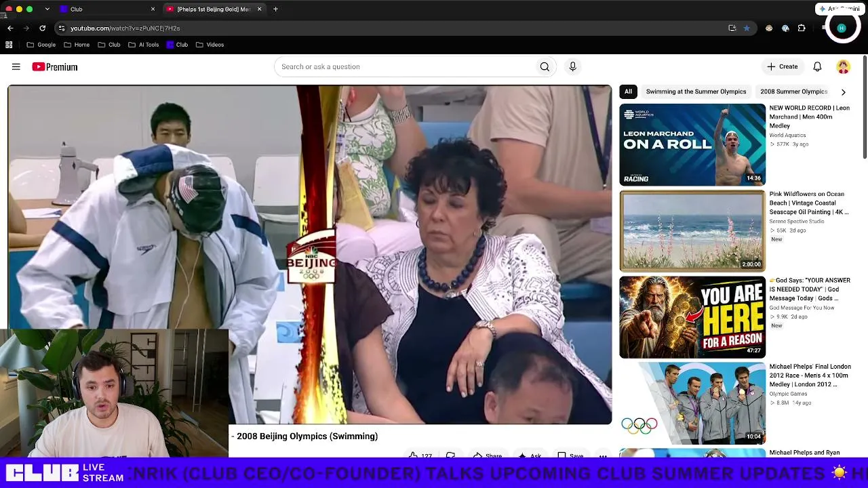The height and width of the screenshot is (488, 868).
Task: Open the Chrome profile avatar
Action: point(842,28)
